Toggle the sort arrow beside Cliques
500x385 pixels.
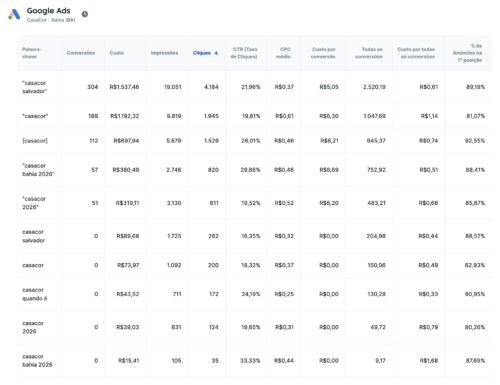(216, 53)
